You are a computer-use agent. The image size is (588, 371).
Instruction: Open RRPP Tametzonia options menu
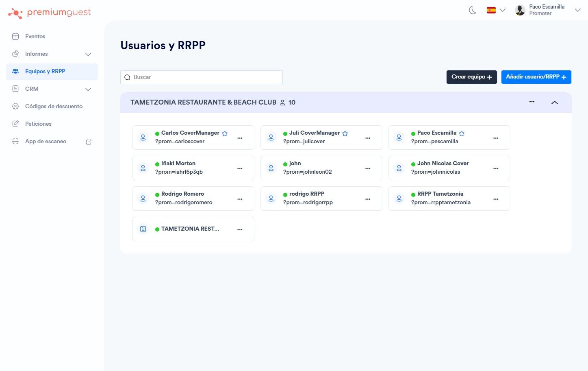(496, 199)
